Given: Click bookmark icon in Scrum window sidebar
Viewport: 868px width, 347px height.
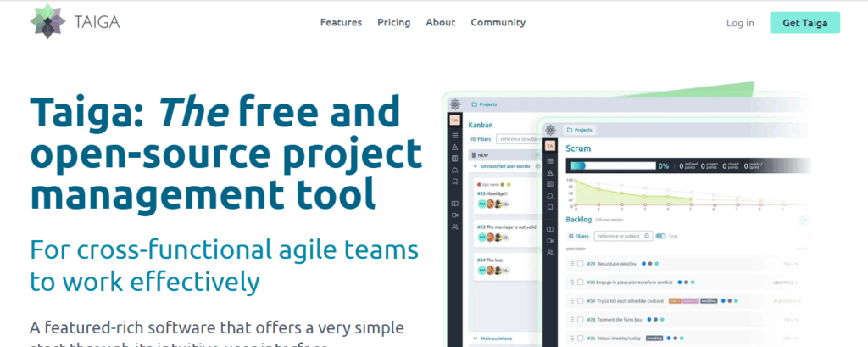Looking at the screenshot, I should [549, 207].
